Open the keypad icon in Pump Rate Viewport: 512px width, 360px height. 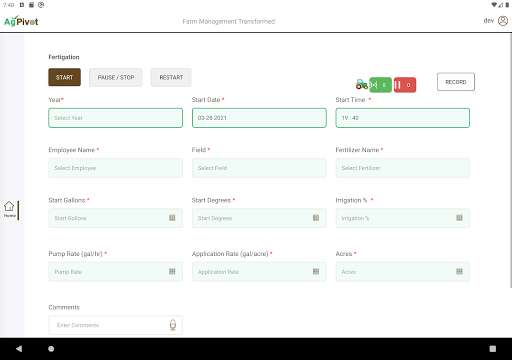(172, 271)
